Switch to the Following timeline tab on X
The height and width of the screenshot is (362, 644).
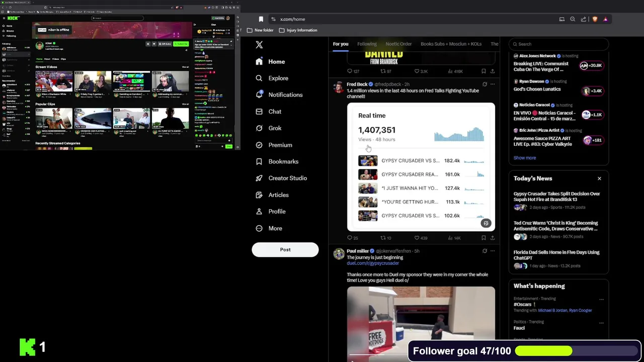[367, 44]
